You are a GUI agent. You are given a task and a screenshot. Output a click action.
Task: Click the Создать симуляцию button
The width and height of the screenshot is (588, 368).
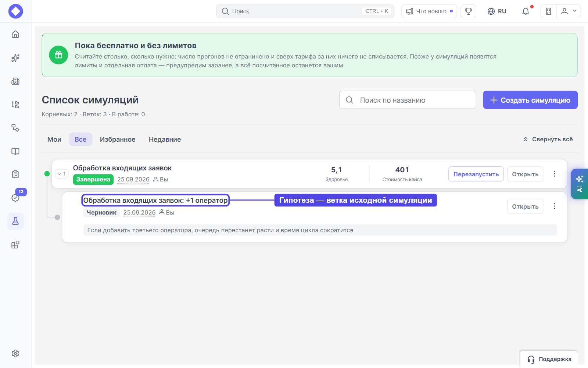click(530, 100)
